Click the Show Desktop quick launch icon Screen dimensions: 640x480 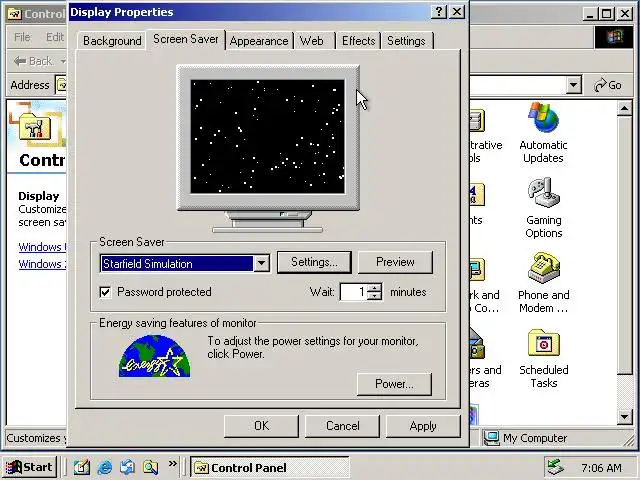(x=82, y=467)
